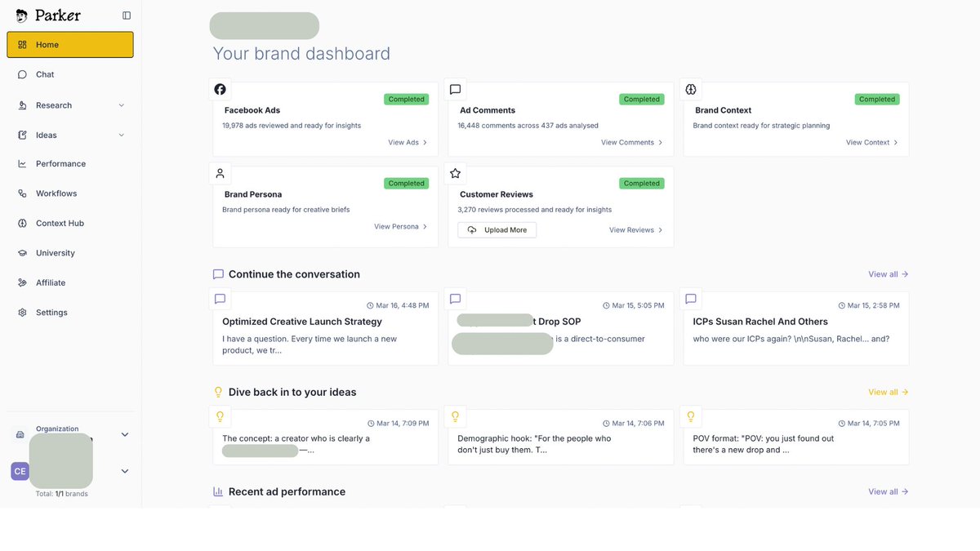Screen dimensions: 980x551
Task: Click the Ideas sidebar icon
Action: pos(22,135)
